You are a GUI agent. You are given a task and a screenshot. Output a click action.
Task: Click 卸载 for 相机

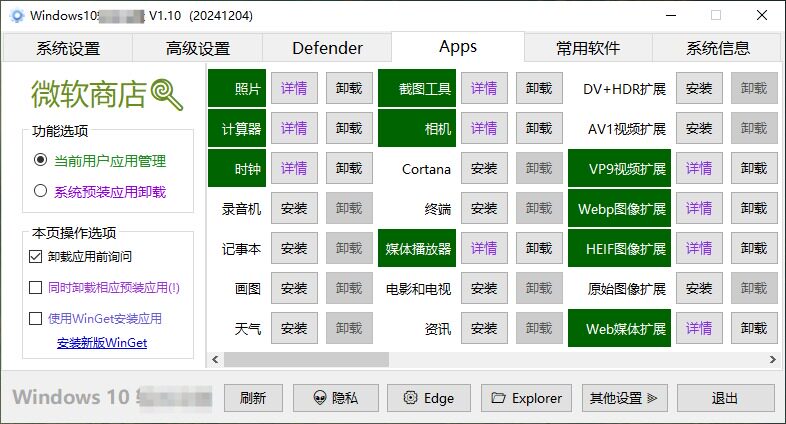[x=539, y=128]
